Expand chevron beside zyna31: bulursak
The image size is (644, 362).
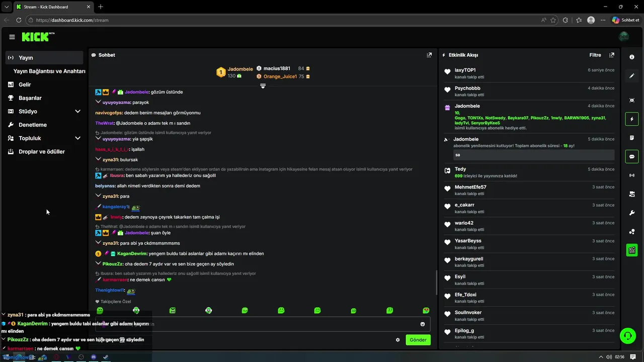(x=98, y=159)
